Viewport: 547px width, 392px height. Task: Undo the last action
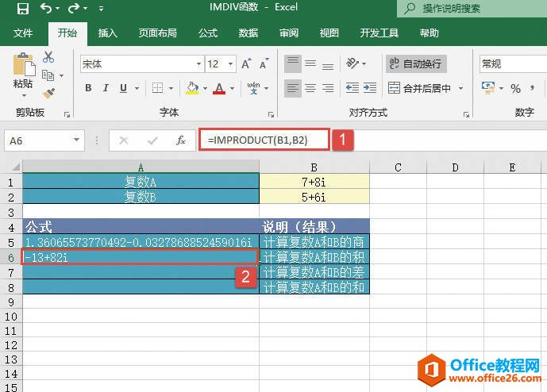click(46, 8)
